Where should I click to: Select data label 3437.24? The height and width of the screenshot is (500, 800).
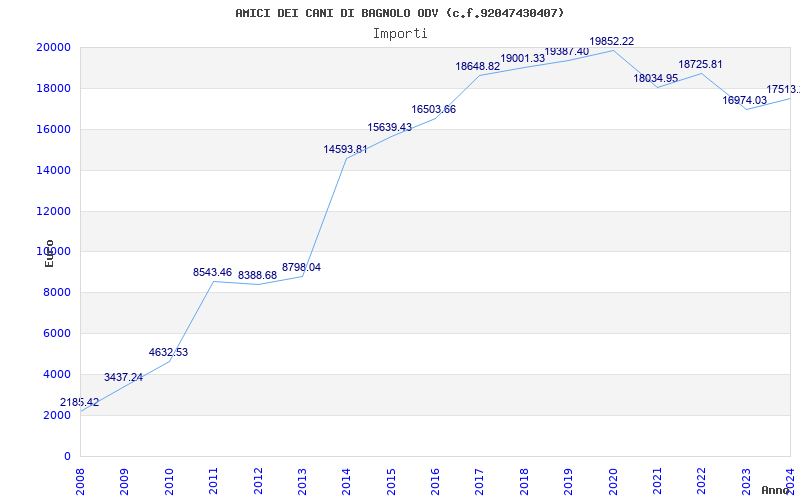click(123, 378)
